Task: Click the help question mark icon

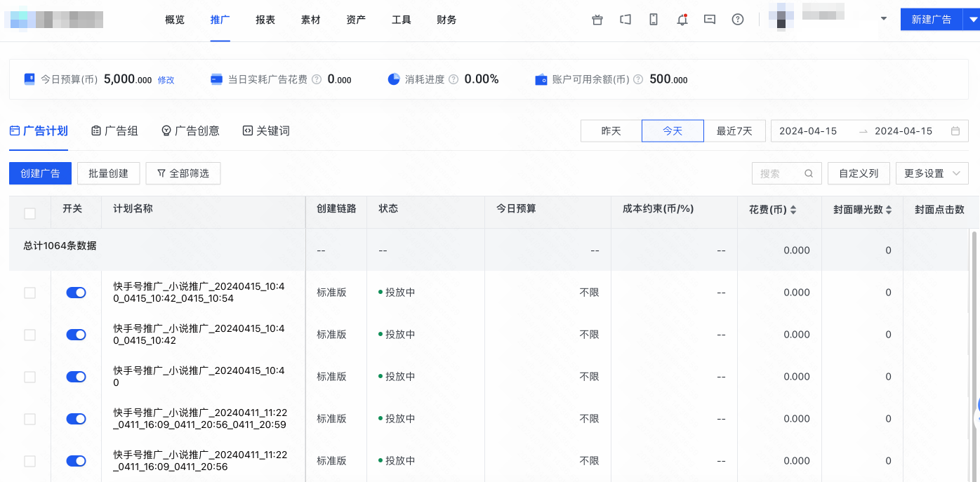Action: [x=737, y=20]
